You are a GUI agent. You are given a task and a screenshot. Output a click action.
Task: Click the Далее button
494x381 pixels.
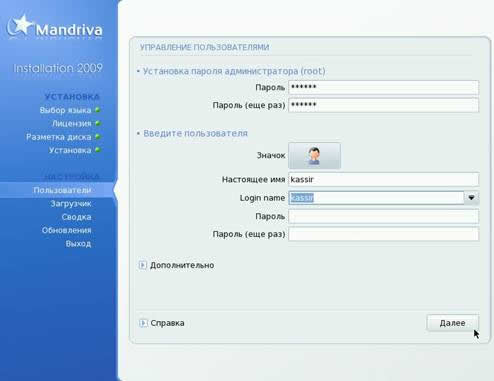[452, 323]
